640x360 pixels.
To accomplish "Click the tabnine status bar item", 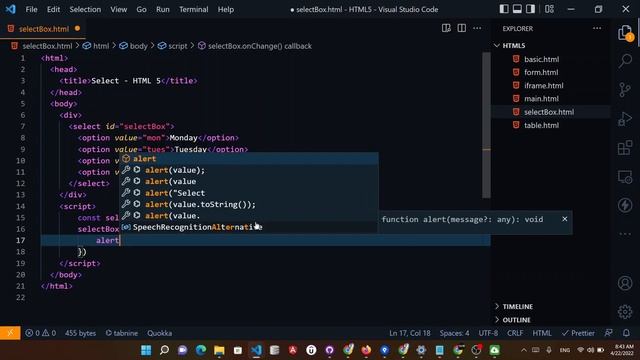I will pos(122,333).
